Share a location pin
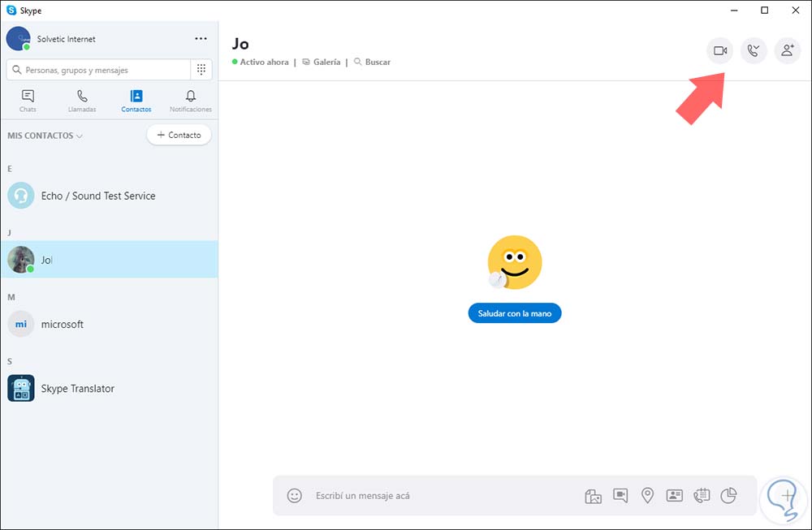812x530 pixels. pyautogui.click(x=647, y=495)
